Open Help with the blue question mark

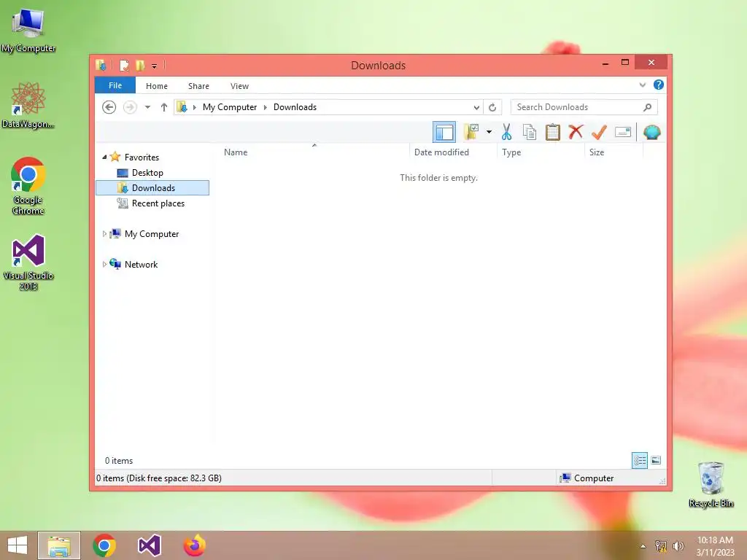pyautogui.click(x=659, y=85)
